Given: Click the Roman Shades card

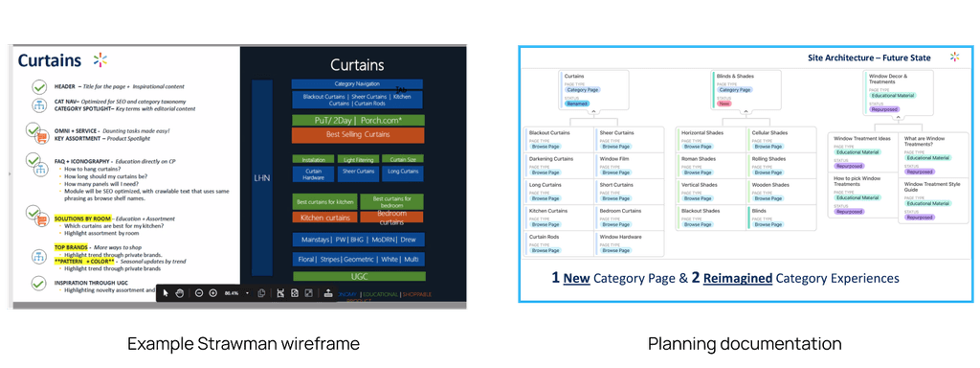Looking at the screenshot, I should pyautogui.click(x=711, y=165).
